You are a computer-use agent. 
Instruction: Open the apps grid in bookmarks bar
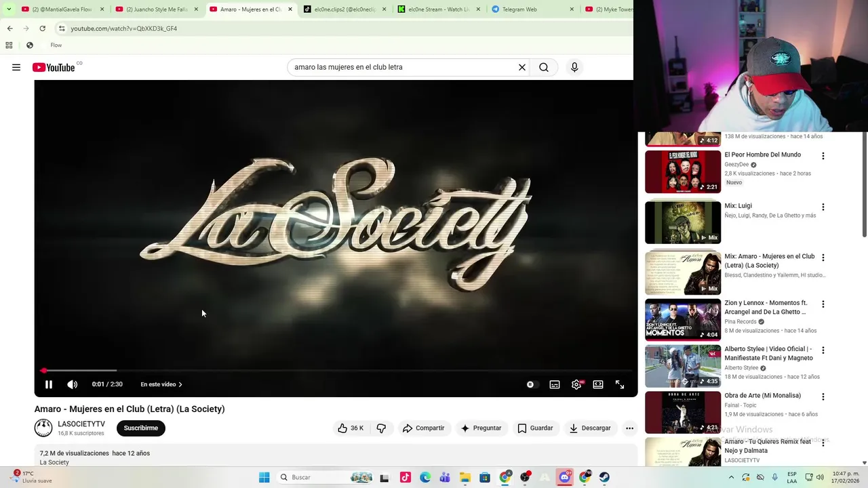[x=9, y=45]
